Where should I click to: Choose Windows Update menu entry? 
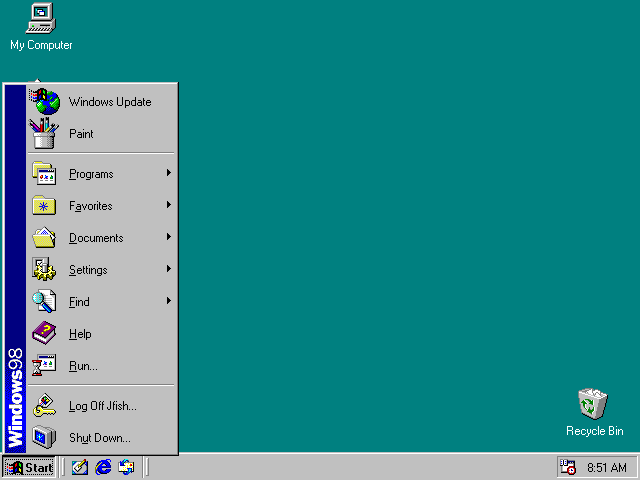[x=102, y=102]
